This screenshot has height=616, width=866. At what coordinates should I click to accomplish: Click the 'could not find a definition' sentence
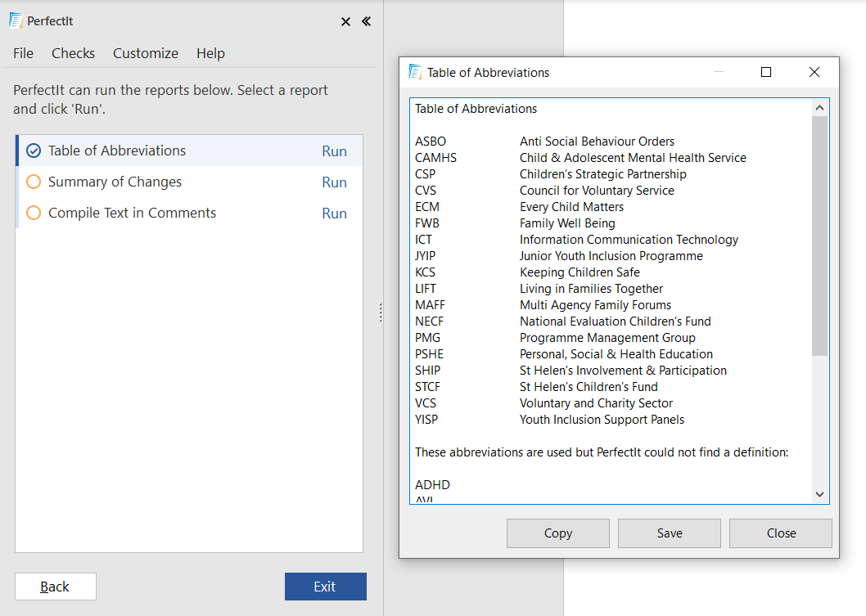point(602,452)
